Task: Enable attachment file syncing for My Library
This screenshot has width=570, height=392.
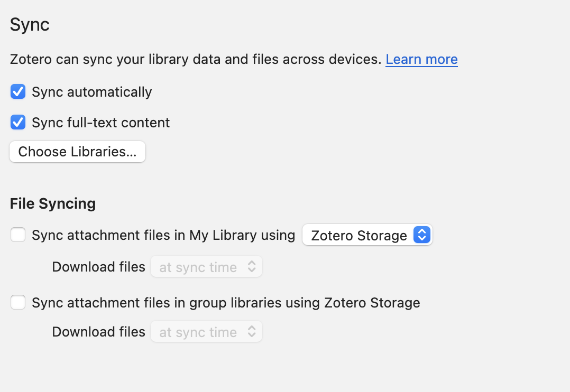Action: pyautogui.click(x=18, y=235)
